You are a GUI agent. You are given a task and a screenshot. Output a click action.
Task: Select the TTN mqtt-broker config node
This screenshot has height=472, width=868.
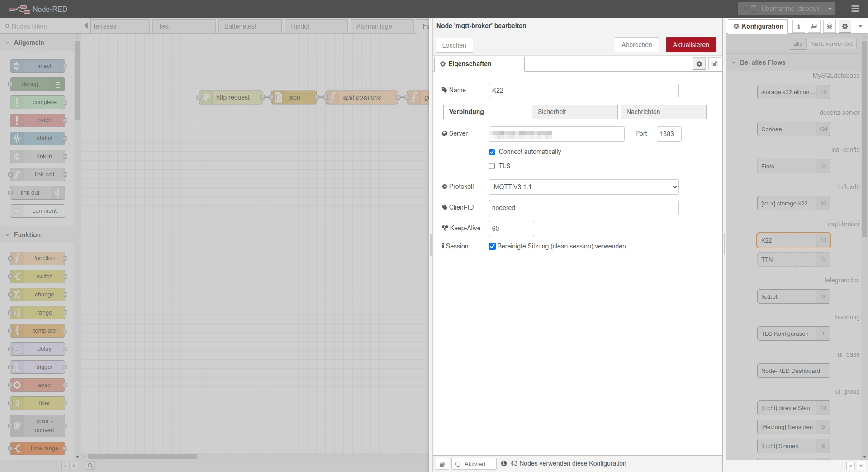click(793, 259)
